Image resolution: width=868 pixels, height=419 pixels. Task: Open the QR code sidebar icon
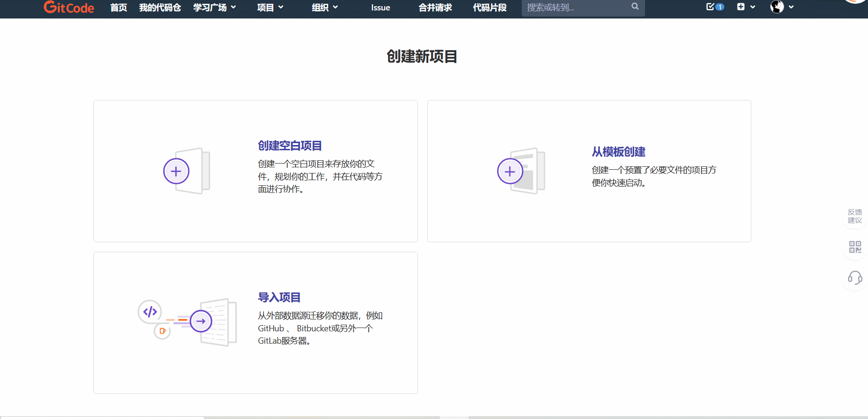(855, 247)
